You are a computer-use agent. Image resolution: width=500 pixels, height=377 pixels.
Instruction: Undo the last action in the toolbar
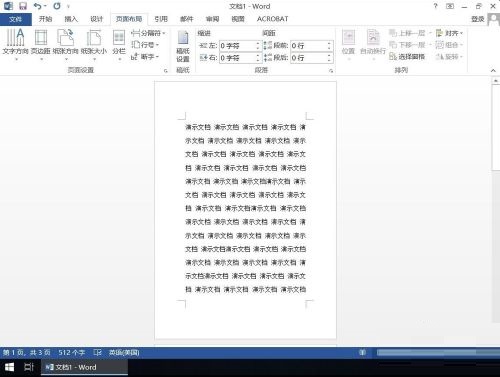pos(38,6)
